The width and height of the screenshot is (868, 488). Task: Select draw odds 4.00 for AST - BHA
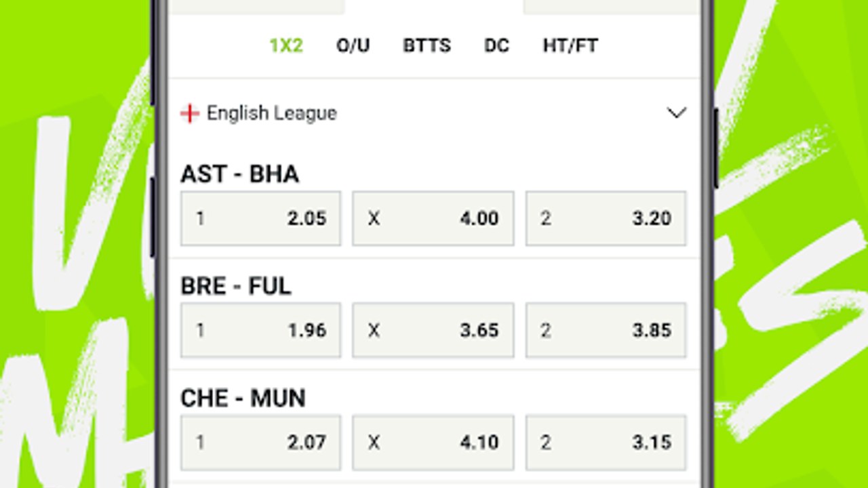[433, 218]
